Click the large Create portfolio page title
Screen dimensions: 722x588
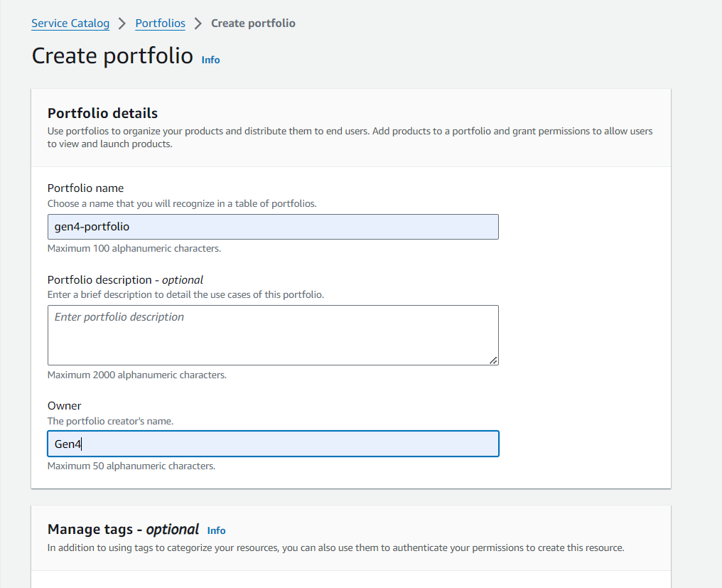(112, 56)
